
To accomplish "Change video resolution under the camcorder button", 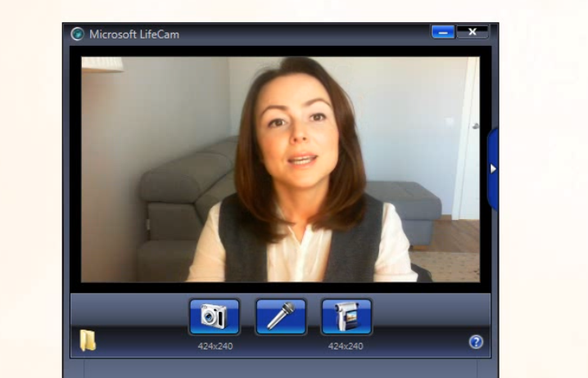I will 346,346.
